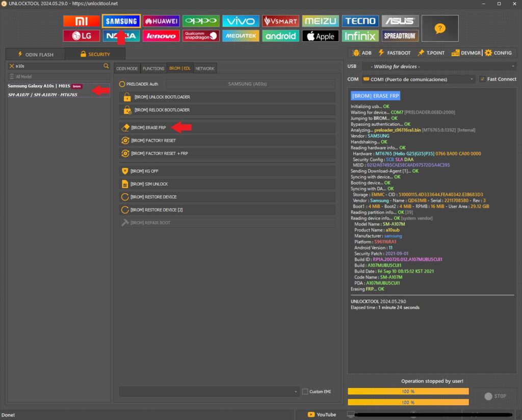Click the [BROM] UNLOCK BOOTLOADER button
522x420 pixels.
point(227,97)
